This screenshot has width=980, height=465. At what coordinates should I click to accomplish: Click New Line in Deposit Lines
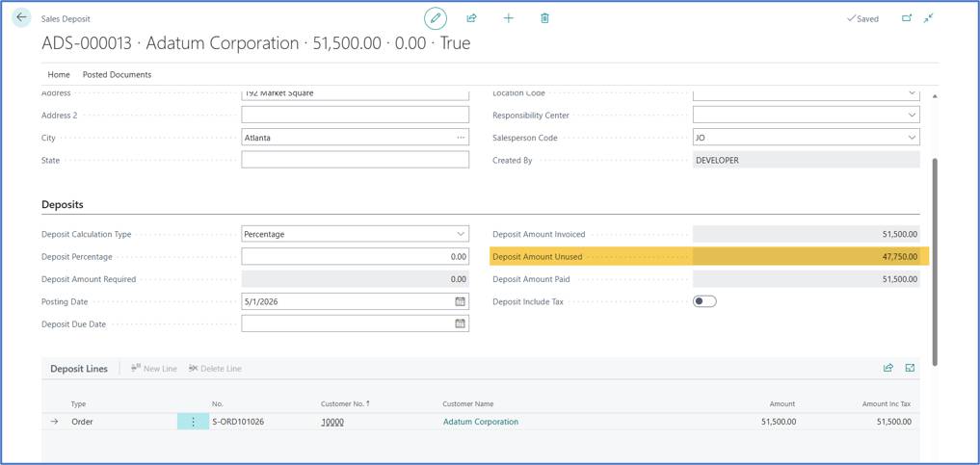(x=154, y=369)
